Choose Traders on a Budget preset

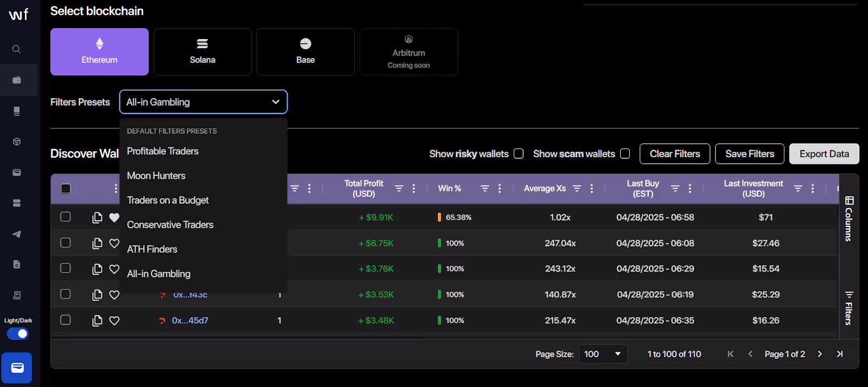(x=203, y=200)
